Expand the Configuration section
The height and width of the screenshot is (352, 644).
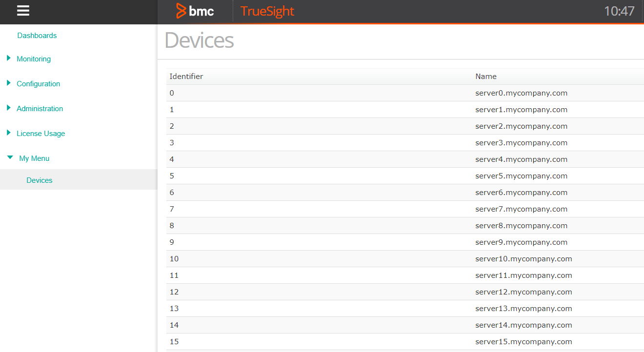point(39,83)
